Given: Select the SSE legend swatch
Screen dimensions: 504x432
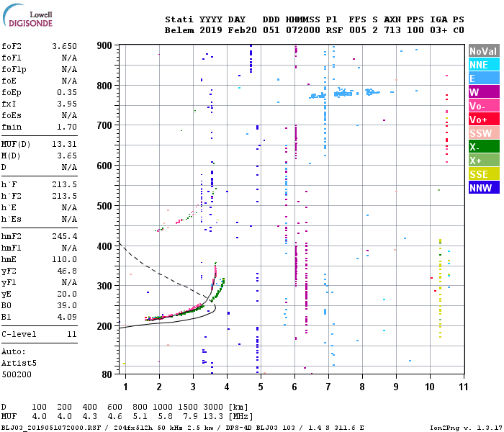Looking at the screenshot, I should [x=484, y=174].
